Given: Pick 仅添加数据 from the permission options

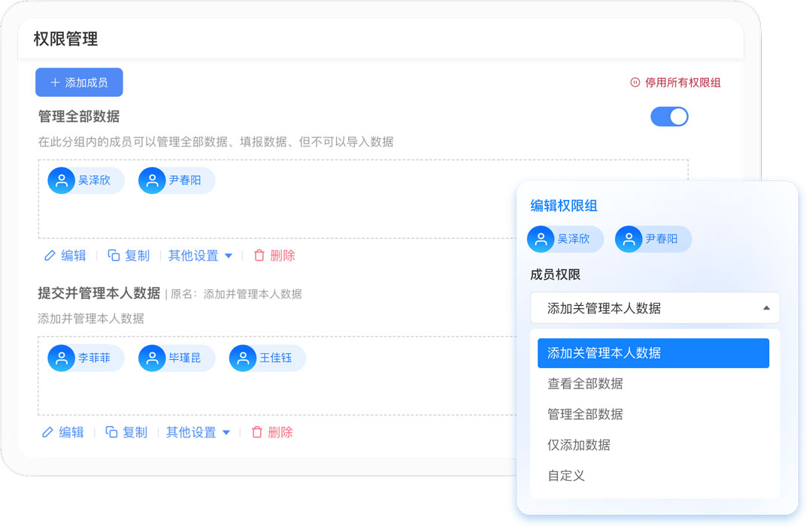Looking at the screenshot, I should pos(579,445).
